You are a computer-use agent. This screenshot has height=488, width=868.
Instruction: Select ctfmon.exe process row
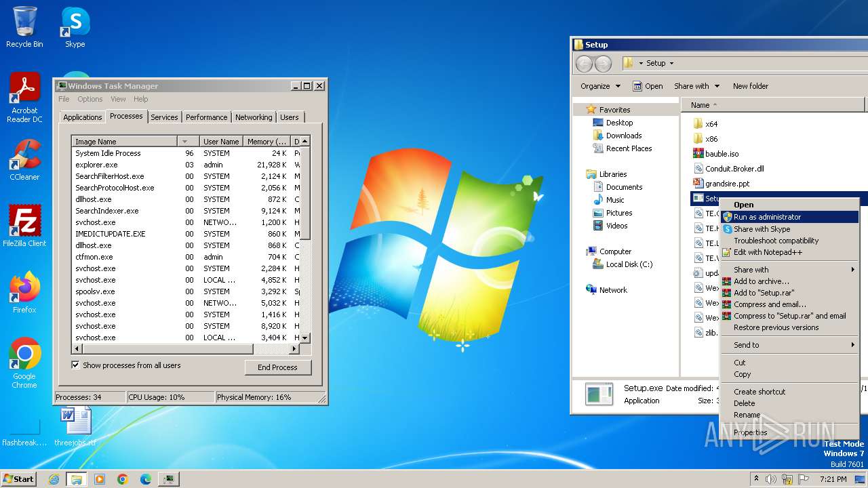coord(186,257)
